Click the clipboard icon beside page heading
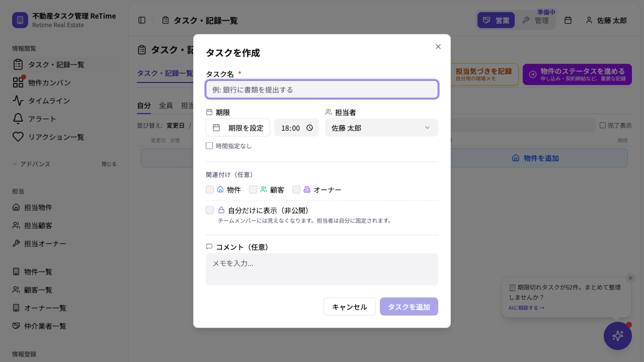Viewport: 644px width, 362px height. pos(142,50)
